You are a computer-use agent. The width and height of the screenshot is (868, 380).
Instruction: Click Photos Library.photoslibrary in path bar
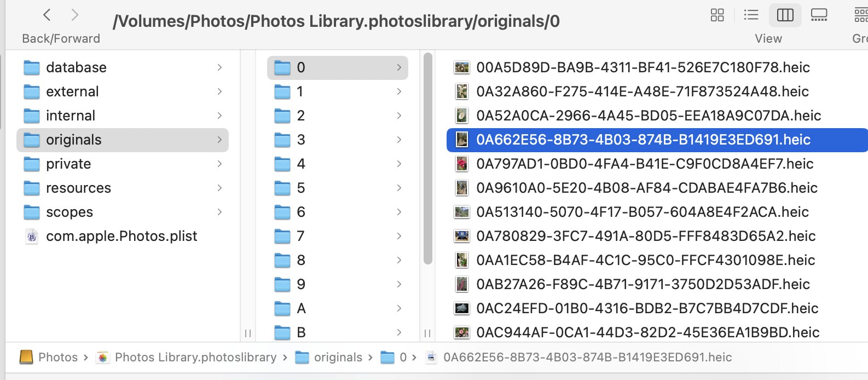click(x=186, y=358)
